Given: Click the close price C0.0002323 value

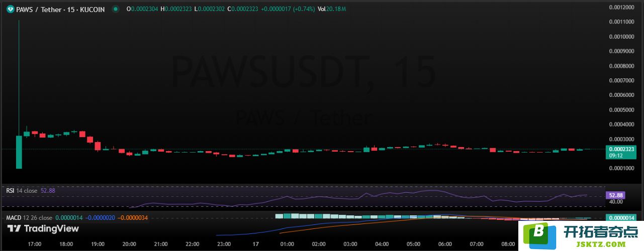Looking at the screenshot, I should pos(243,9).
